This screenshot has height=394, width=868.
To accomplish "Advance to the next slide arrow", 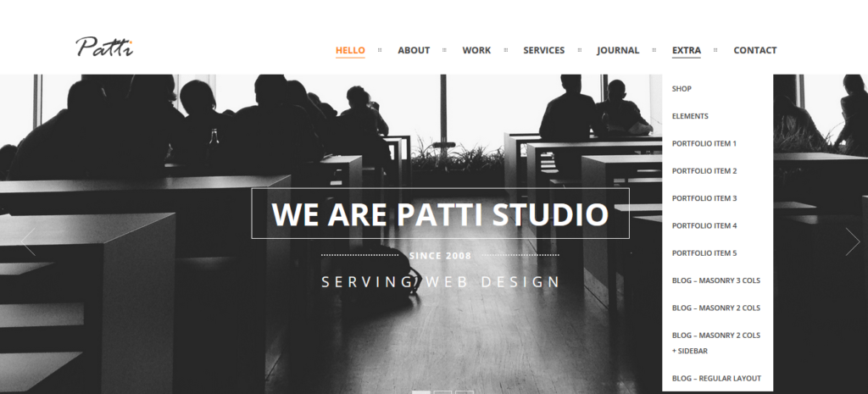I will coord(853,241).
